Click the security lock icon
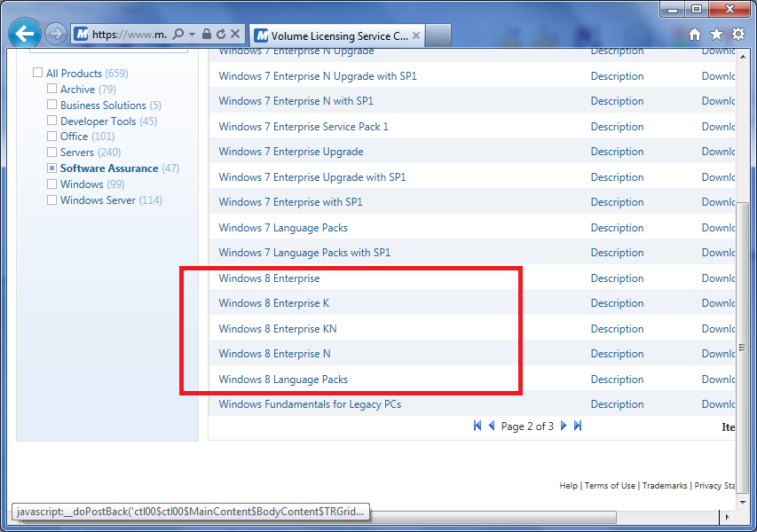 207,34
